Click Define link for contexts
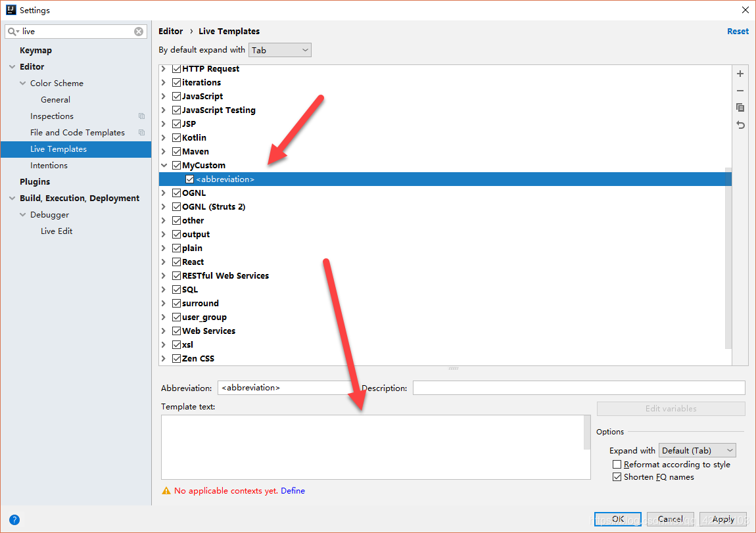The width and height of the screenshot is (756, 533). click(x=293, y=490)
